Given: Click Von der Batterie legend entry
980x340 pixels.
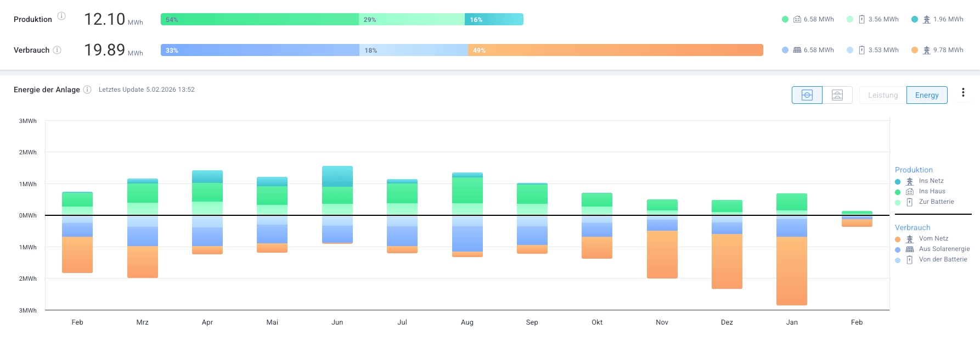Looking at the screenshot, I should [x=942, y=259].
